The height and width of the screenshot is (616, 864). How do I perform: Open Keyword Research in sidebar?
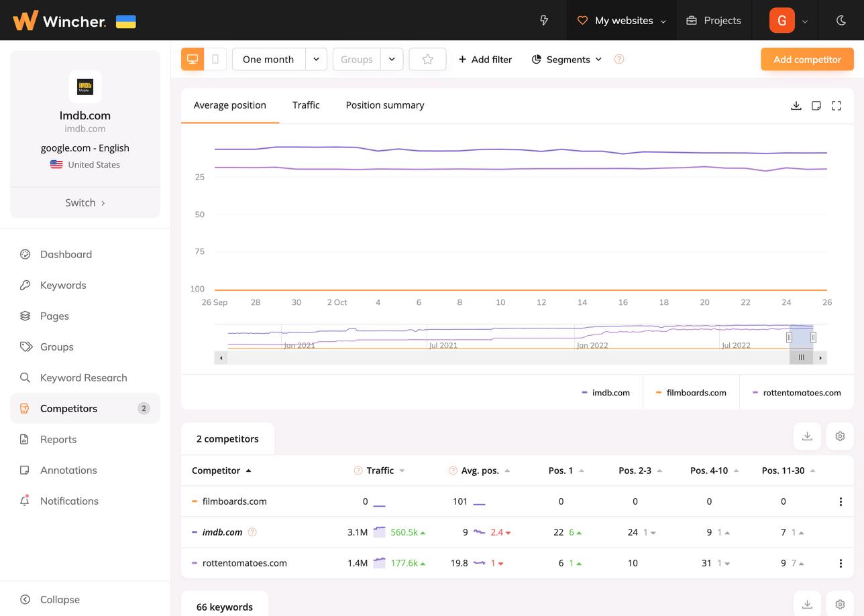tap(83, 377)
